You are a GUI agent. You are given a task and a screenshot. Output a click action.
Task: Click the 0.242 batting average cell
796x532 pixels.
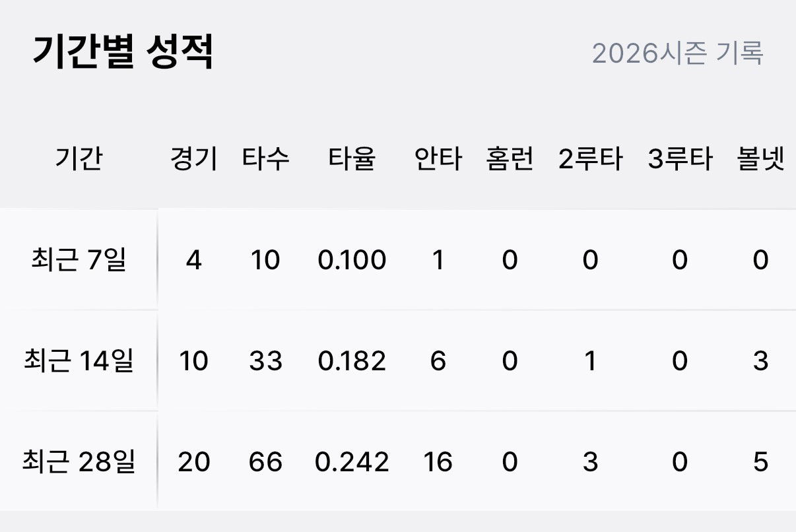tap(352, 462)
